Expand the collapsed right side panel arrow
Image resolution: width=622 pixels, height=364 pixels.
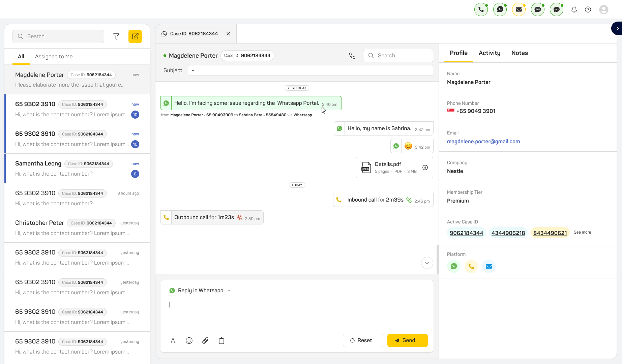(617, 28)
